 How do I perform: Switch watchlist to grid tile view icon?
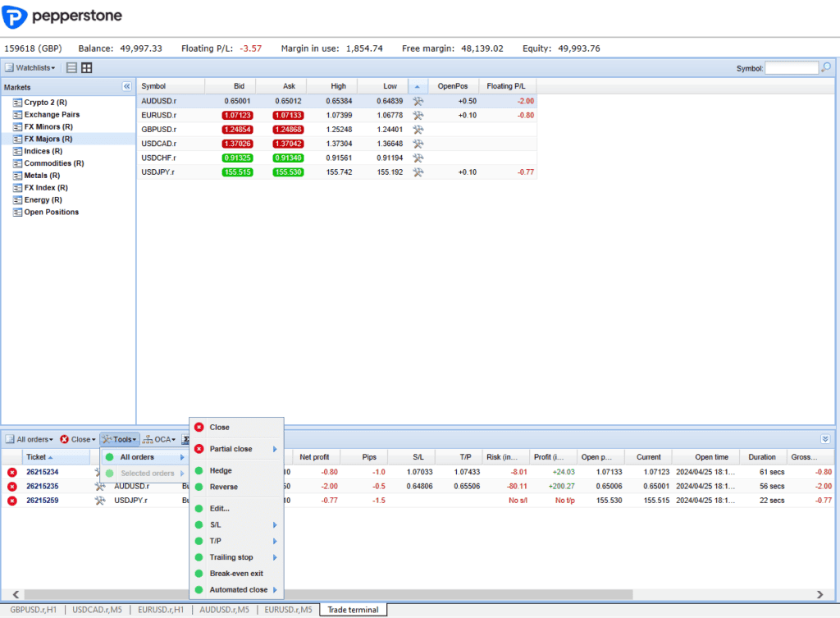(x=86, y=68)
